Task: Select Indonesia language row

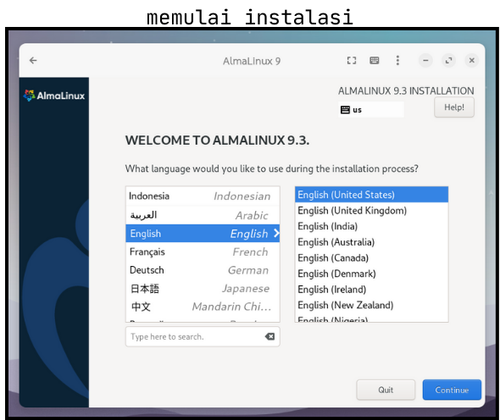Action: pyautogui.click(x=203, y=196)
